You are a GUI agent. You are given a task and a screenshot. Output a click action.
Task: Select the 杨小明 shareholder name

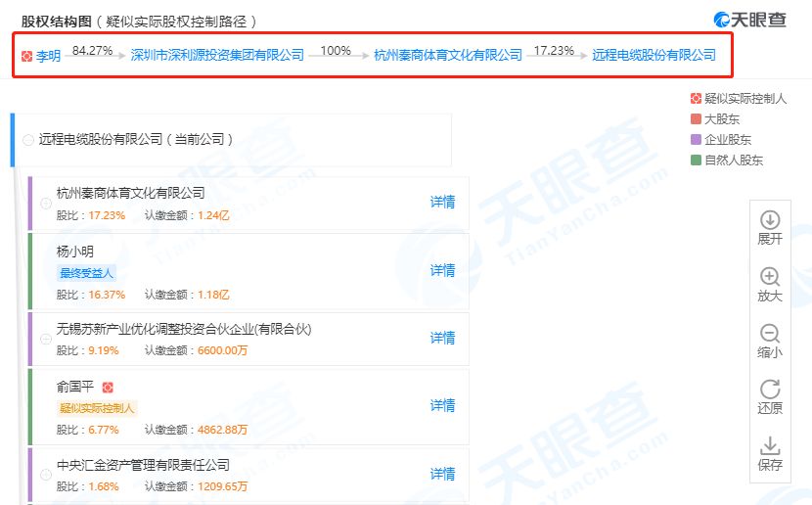[75, 252]
